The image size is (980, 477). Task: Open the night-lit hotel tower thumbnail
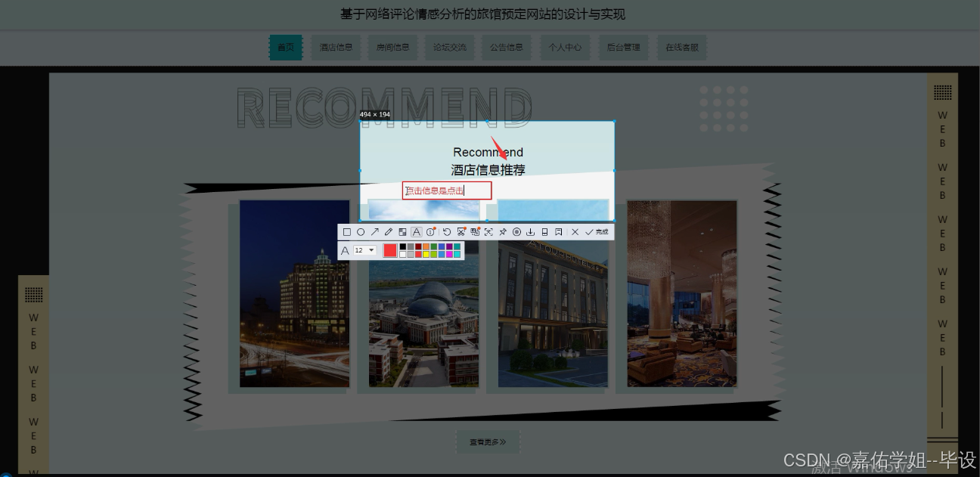point(295,293)
